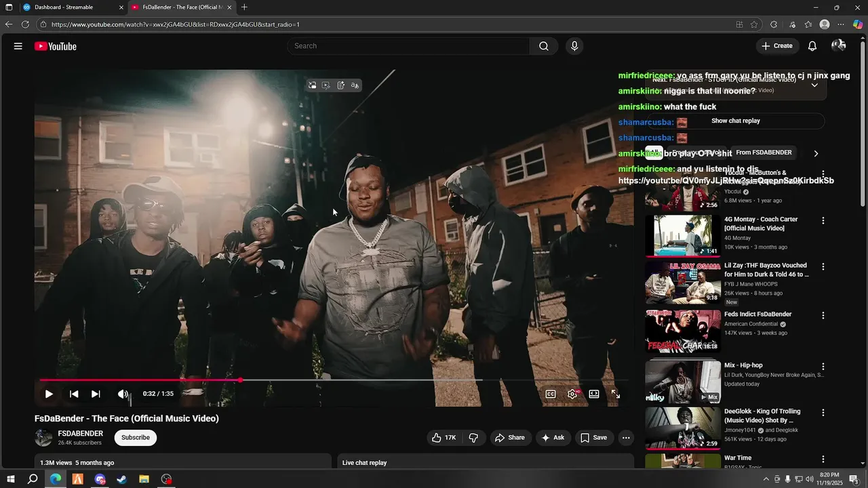Focus the YouTube search field
This screenshot has width=868, height=488.
click(409, 46)
